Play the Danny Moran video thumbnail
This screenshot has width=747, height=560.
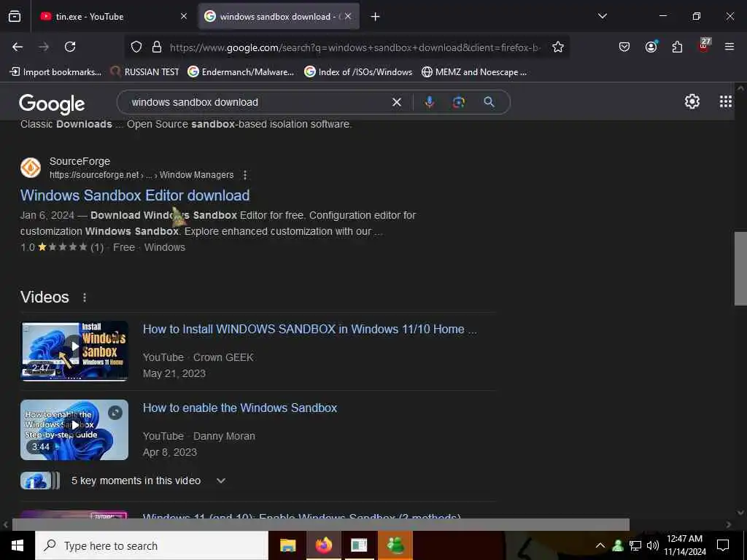(x=74, y=429)
